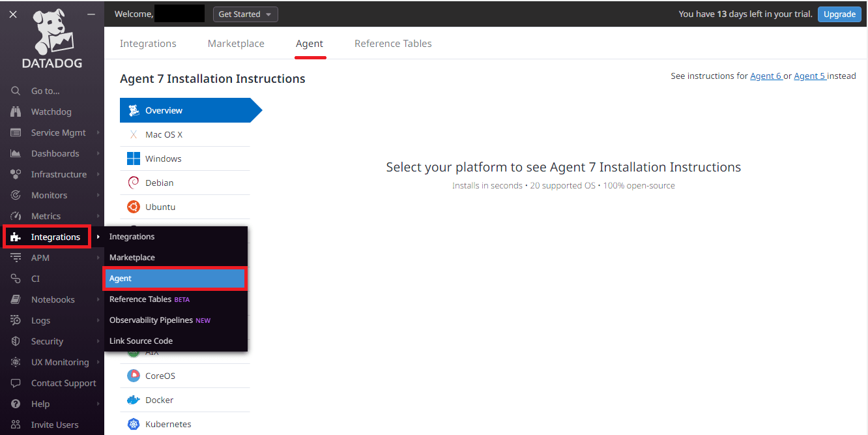Select the Mac OS X platform entry
The image size is (868, 435).
coord(185,134)
